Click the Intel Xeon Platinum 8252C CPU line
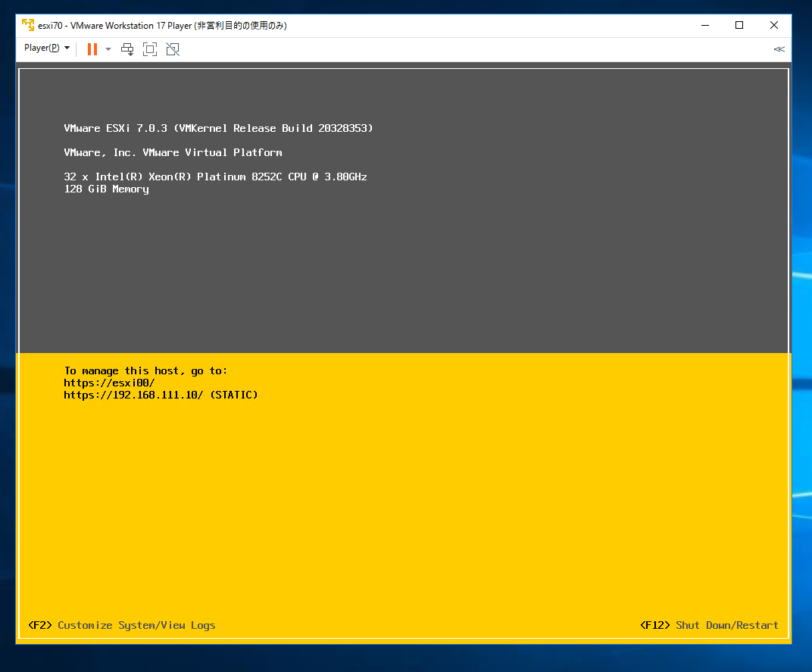 click(215, 177)
